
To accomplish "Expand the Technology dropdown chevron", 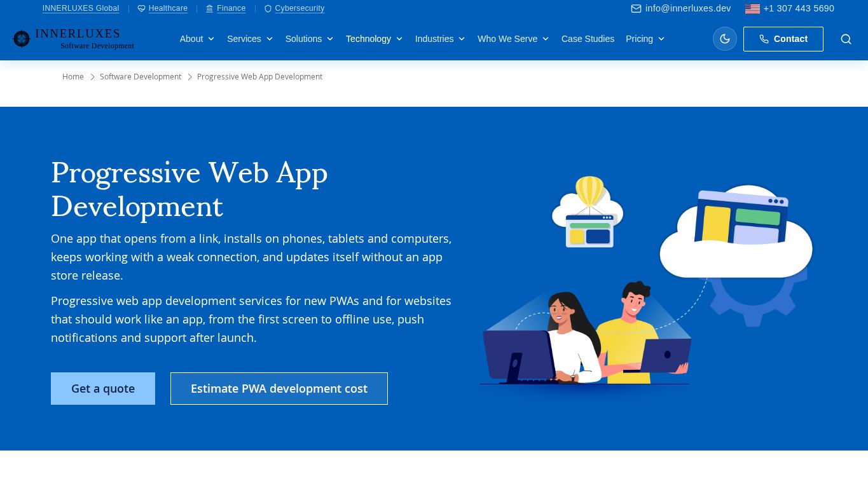I will (399, 39).
